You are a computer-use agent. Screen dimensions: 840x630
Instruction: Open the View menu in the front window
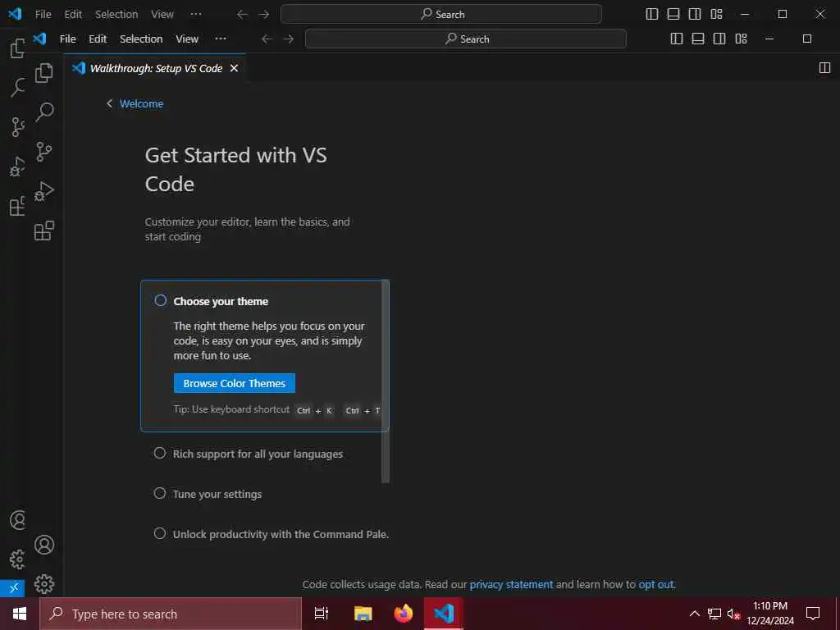coord(187,39)
